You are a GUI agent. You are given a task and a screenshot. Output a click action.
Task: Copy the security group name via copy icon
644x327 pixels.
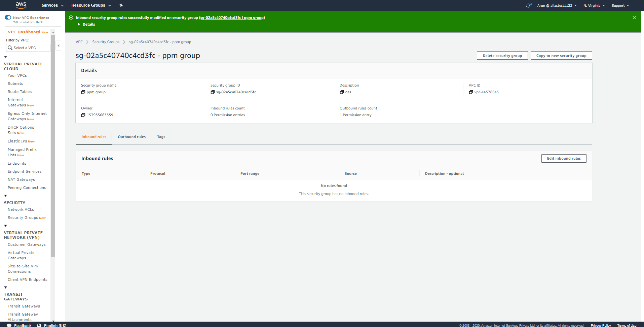[x=83, y=92]
